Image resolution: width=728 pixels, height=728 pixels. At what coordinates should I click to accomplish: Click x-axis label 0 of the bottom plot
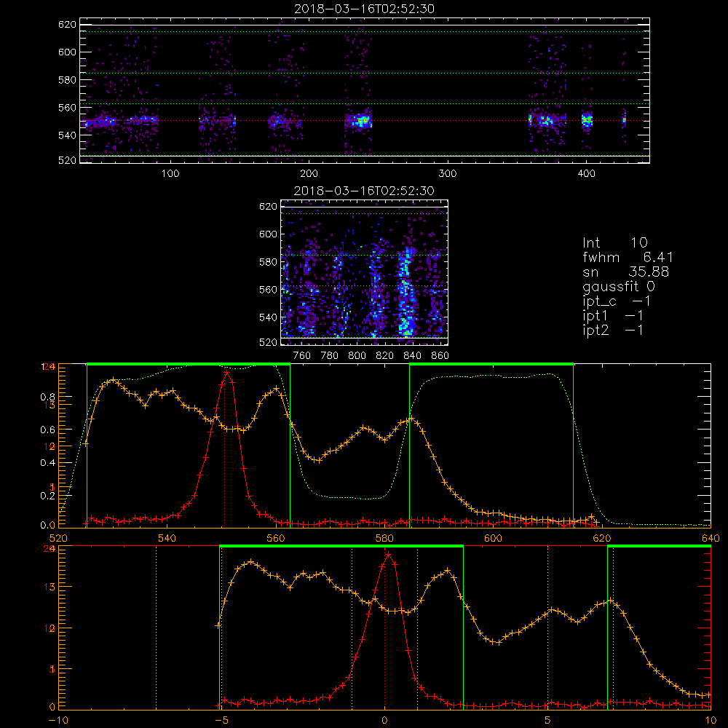tap(384, 720)
